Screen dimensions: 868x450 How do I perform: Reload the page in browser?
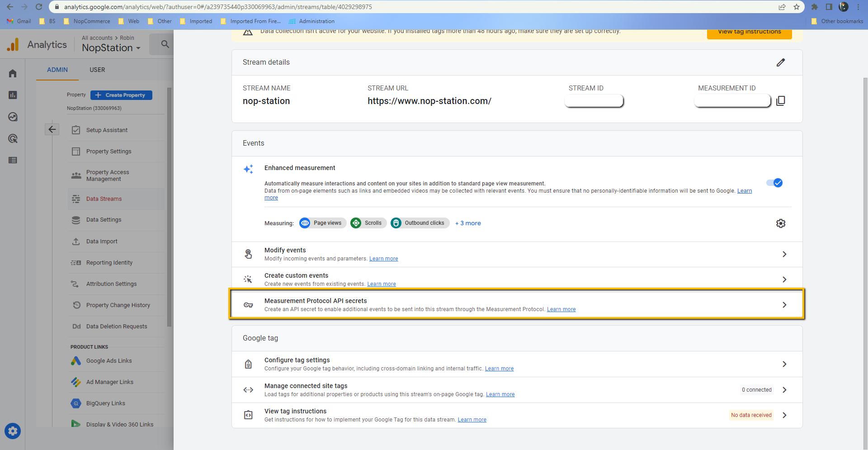[39, 7]
